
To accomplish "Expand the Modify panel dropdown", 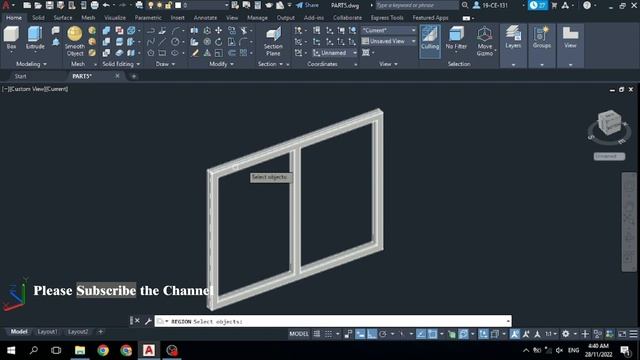I will tap(221, 64).
